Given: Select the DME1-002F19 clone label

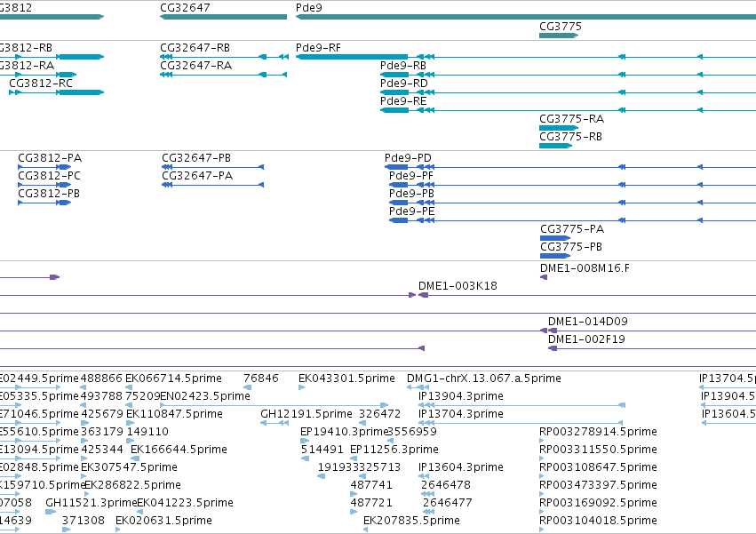Looking at the screenshot, I should (x=586, y=339).
